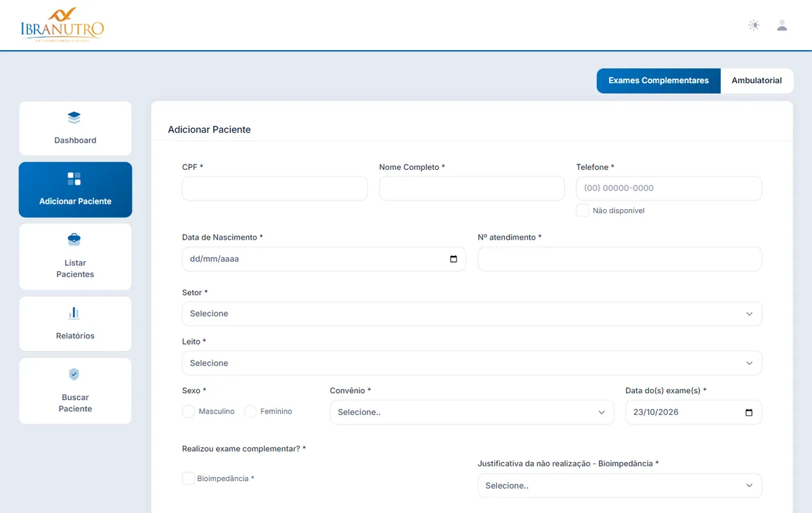The image size is (812, 513).
Task: Focus the CPF input field
Action: coord(275,189)
